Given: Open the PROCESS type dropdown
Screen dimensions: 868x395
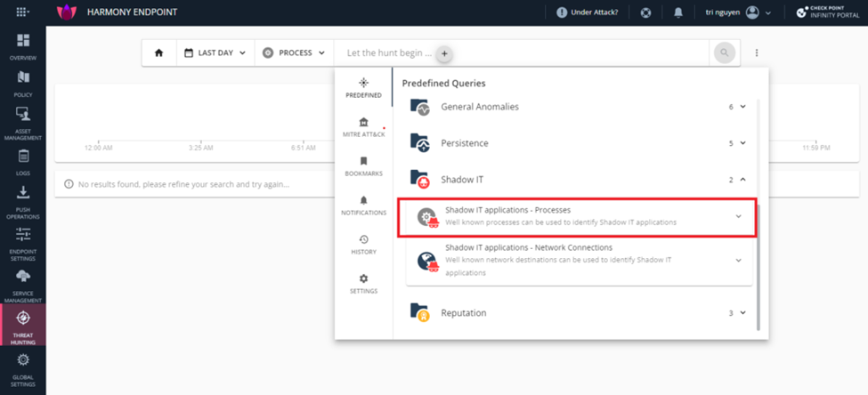Looking at the screenshot, I should (x=294, y=53).
